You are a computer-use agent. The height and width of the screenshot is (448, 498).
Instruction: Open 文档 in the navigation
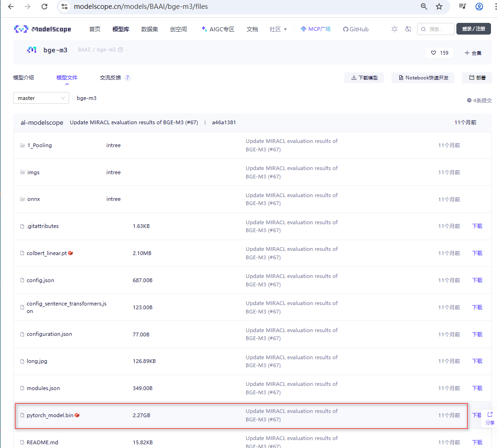pyautogui.click(x=252, y=29)
